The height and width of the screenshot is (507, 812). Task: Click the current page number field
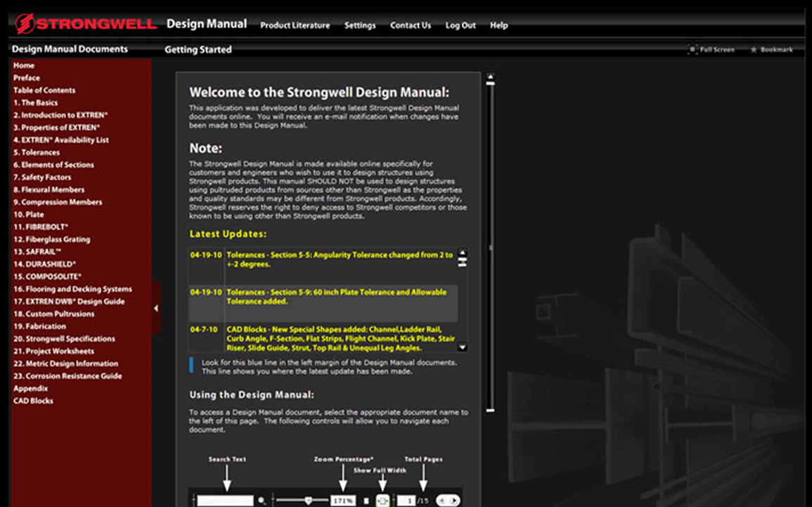coord(406,501)
